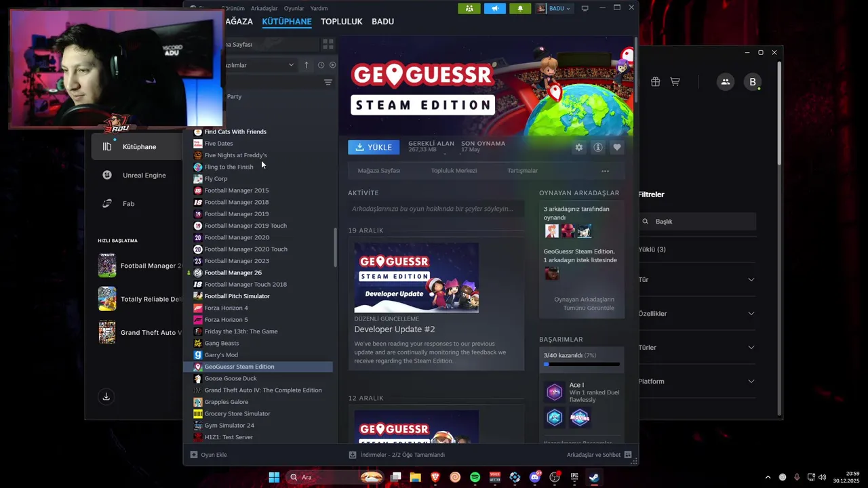Image resolution: width=868 pixels, height=488 pixels.
Task: Show ready-to-play games filter icon
Action: point(332,65)
